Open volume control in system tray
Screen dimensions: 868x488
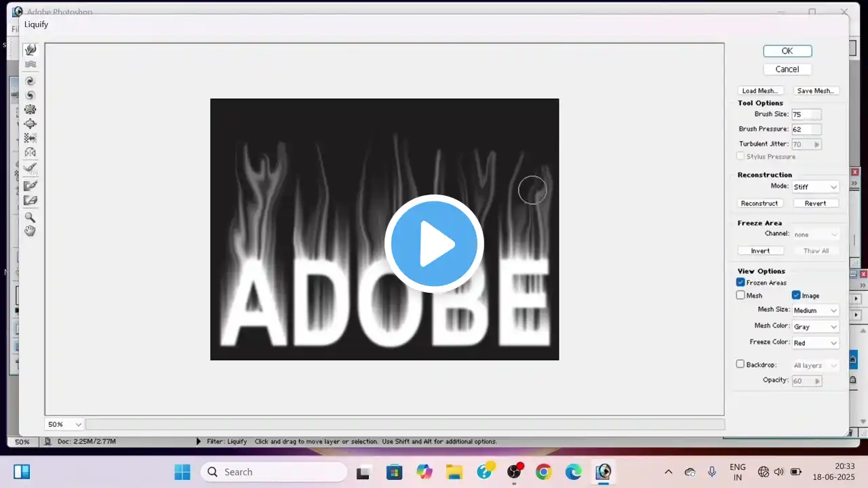778,472
